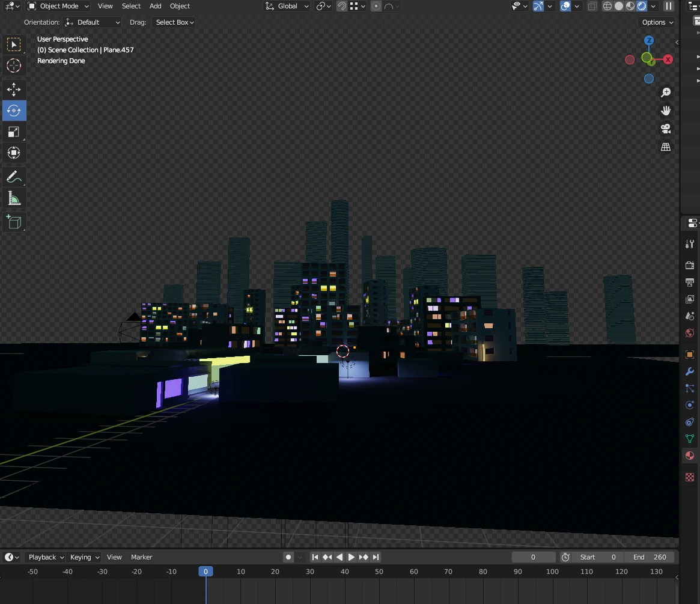Open the Object Mode dropdown

[58, 6]
